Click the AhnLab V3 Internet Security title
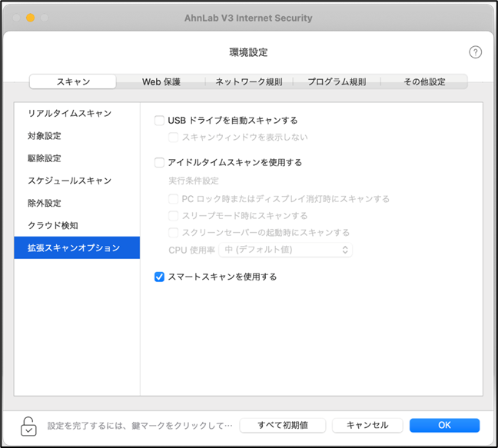 (248, 18)
